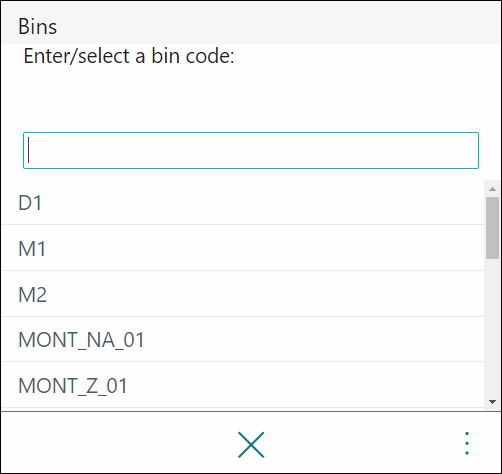Cancel bin selection with the X icon
This screenshot has height=474, width=502.
point(251,444)
